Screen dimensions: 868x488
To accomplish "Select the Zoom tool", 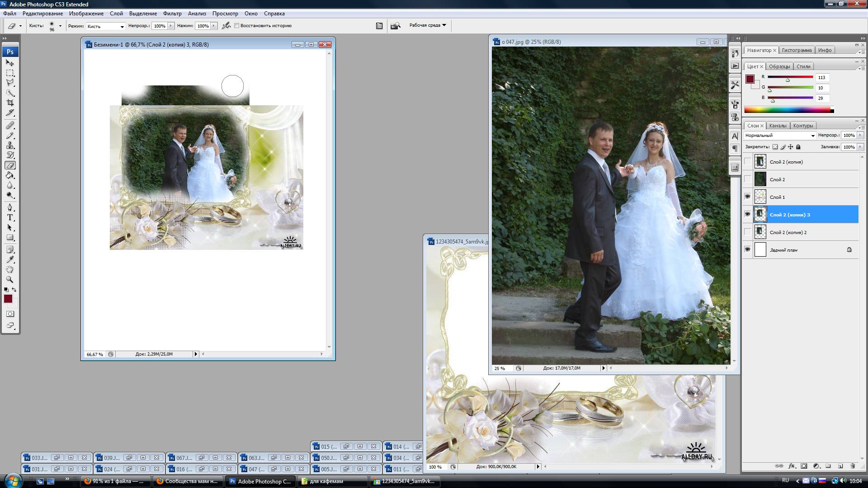I will [x=10, y=279].
